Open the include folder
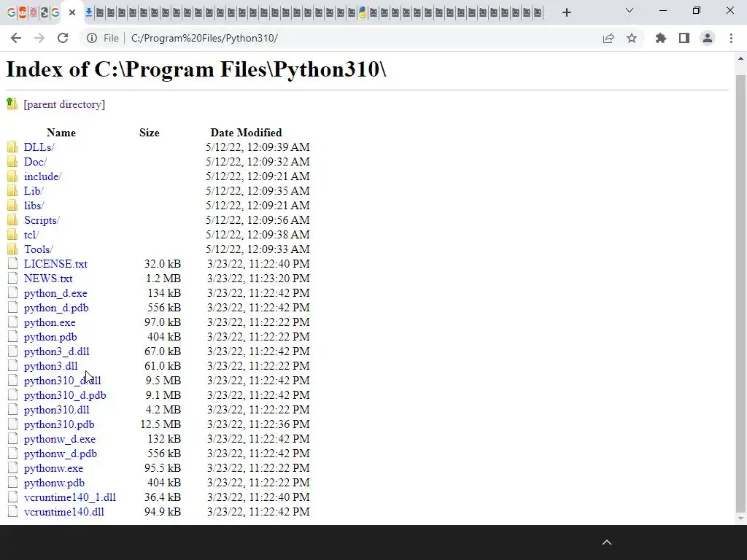747x560 pixels. click(43, 176)
